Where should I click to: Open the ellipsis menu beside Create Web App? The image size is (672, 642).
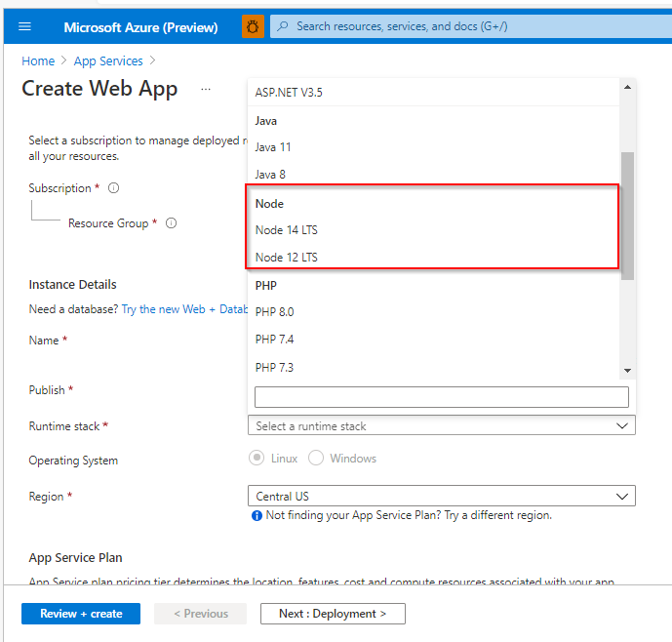click(206, 89)
